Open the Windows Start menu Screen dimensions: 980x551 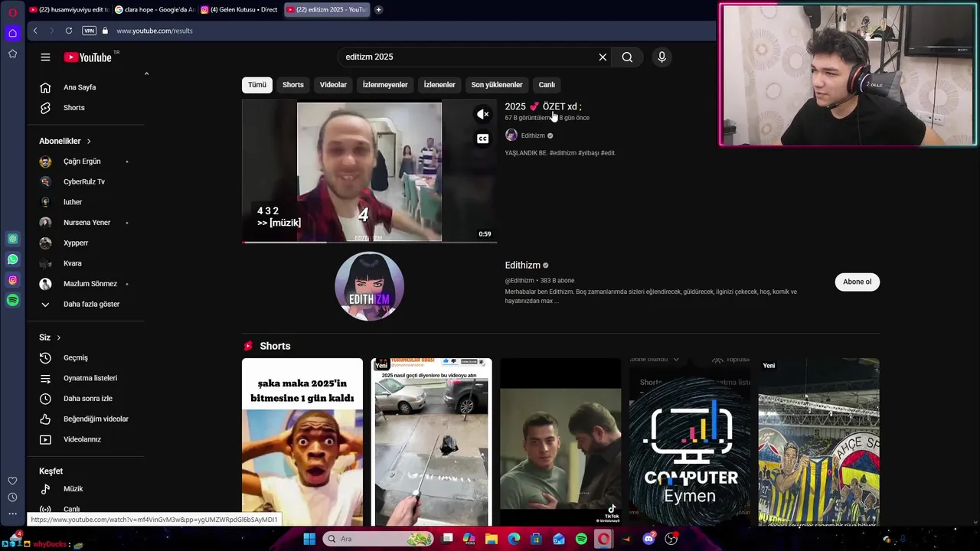pyautogui.click(x=309, y=539)
